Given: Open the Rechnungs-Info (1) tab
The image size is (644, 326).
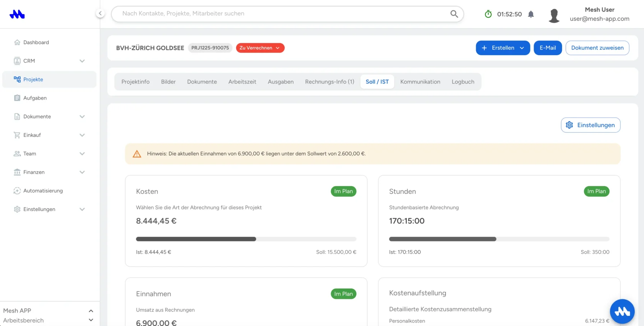Looking at the screenshot, I should 330,82.
